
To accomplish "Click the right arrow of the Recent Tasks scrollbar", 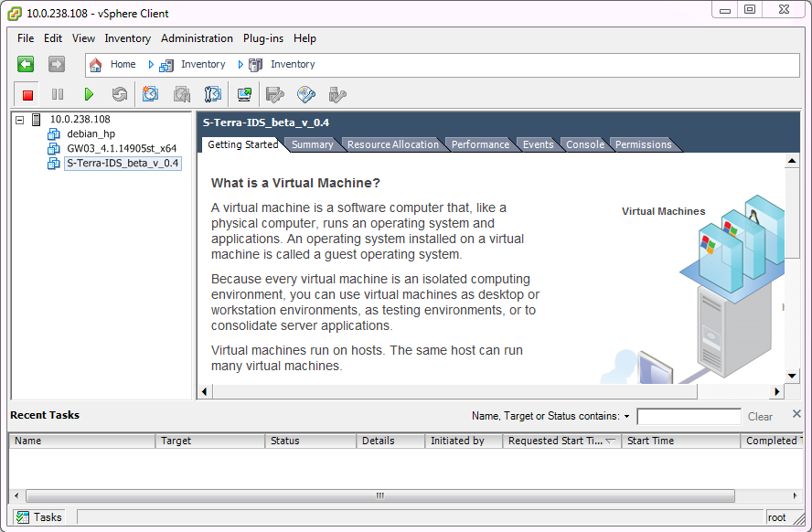I will pyautogui.click(x=796, y=495).
